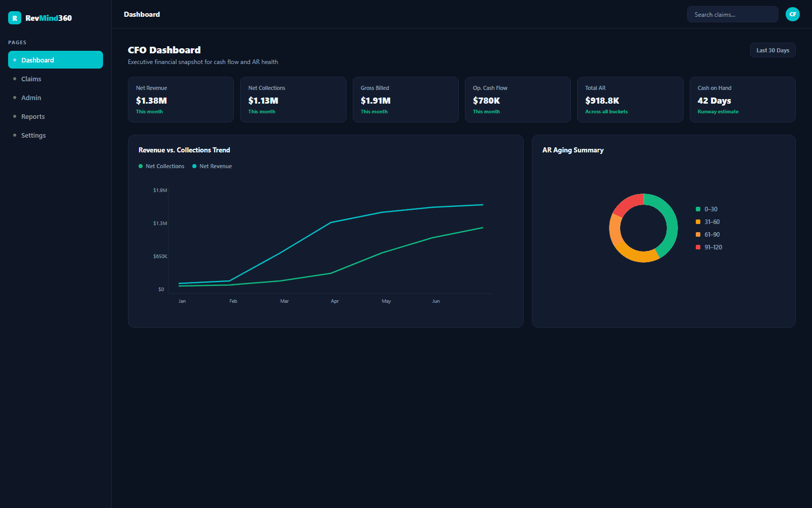Select the Net Revenue KPI card
This screenshot has width=812, height=508.
coord(181,100)
